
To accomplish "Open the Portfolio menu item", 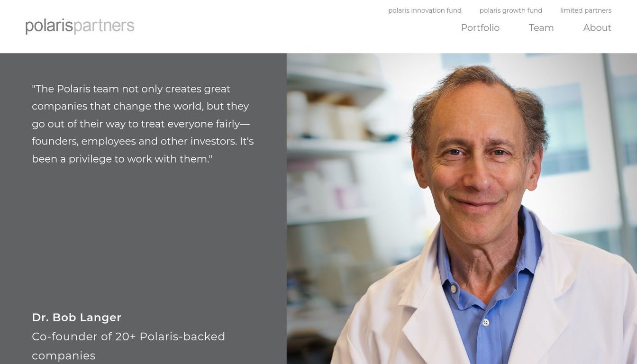I will click(x=480, y=27).
